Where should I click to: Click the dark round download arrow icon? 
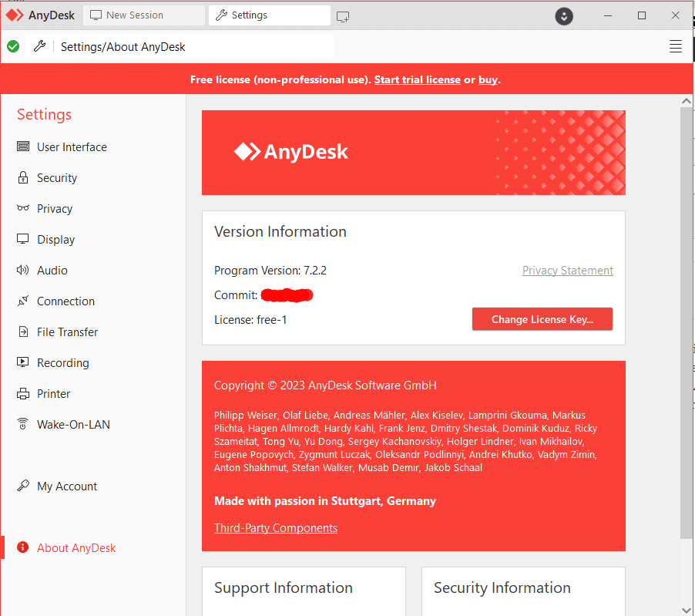564,16
